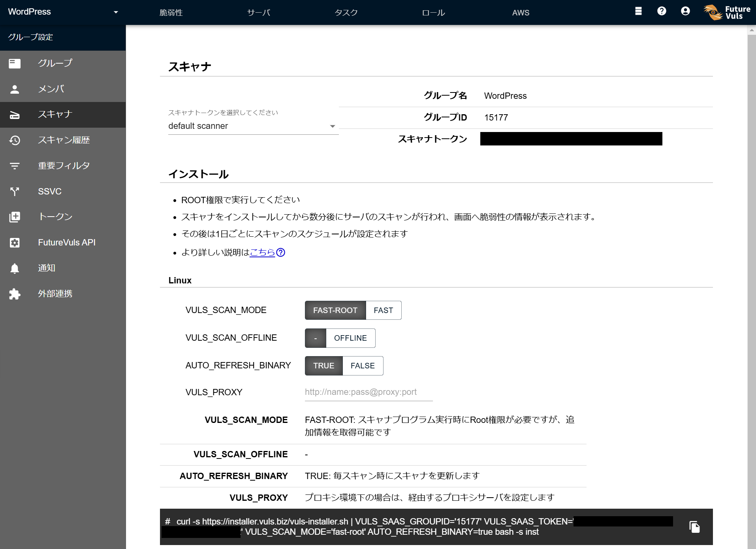Switch VULS_SCAN_MODE to FAST
This screenshot has width=756, height=549.
pos(383,310)
